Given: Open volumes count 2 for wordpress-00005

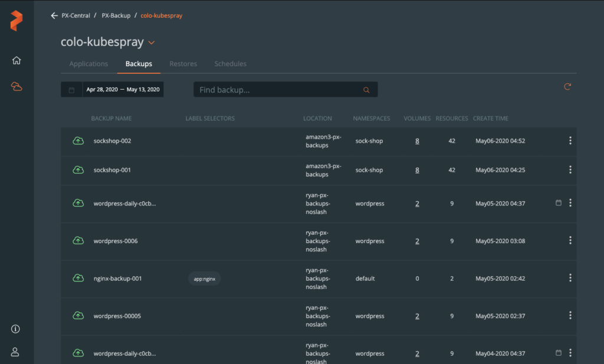Looking at the screenshot, I should pyautogui.click(x=417, y=316).
